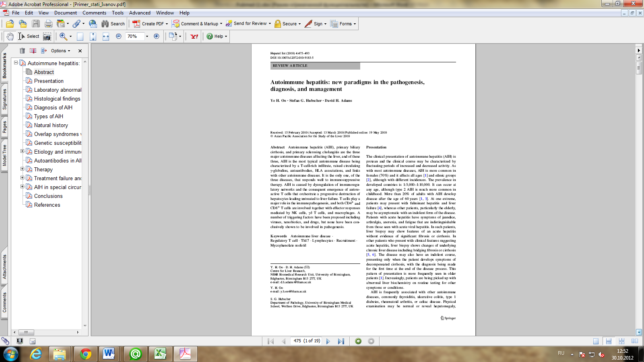Open Attachments side tab
Viewport: 644px width, 362px height.
click(4, 267)
